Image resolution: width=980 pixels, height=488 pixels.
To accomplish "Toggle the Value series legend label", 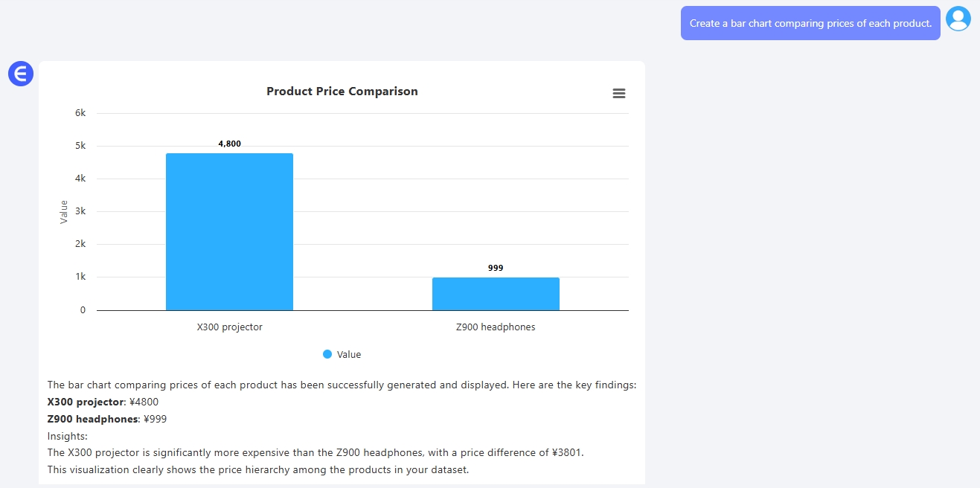I will [x=348, y=355].
